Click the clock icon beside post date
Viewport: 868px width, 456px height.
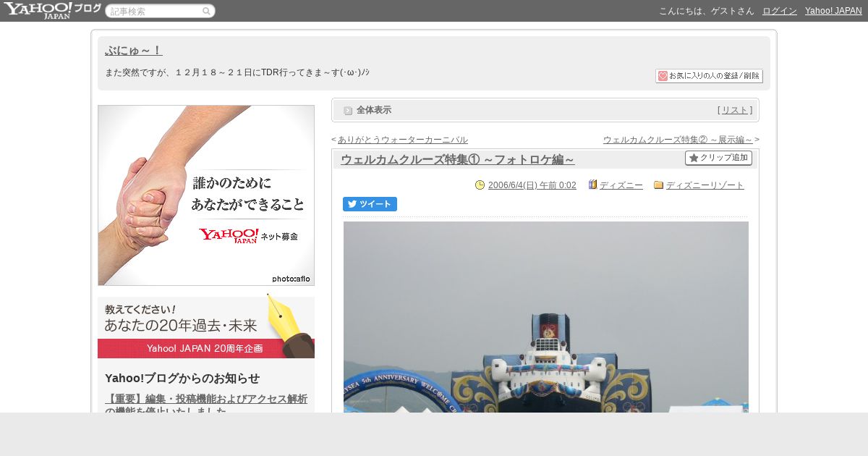coord(480,185)
